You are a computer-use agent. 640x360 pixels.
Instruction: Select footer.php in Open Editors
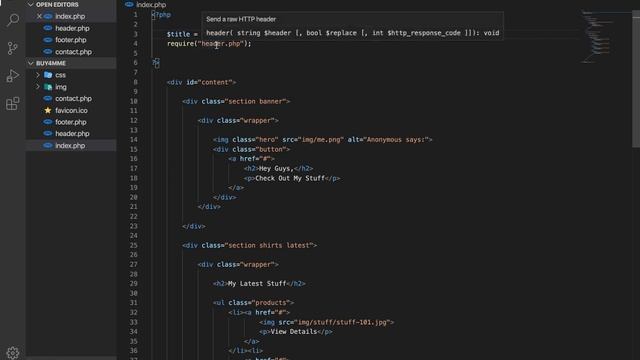pyautogui.click(x=71, y=40)
